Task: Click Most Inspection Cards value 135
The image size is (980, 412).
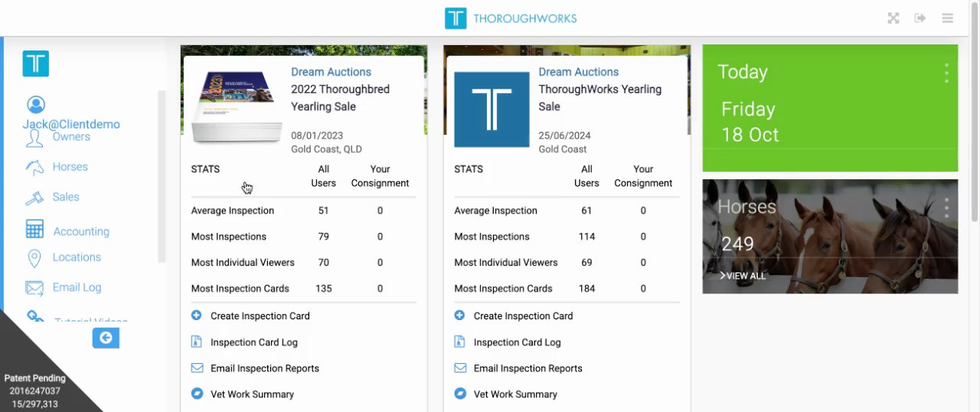Action: click(323, 289)
